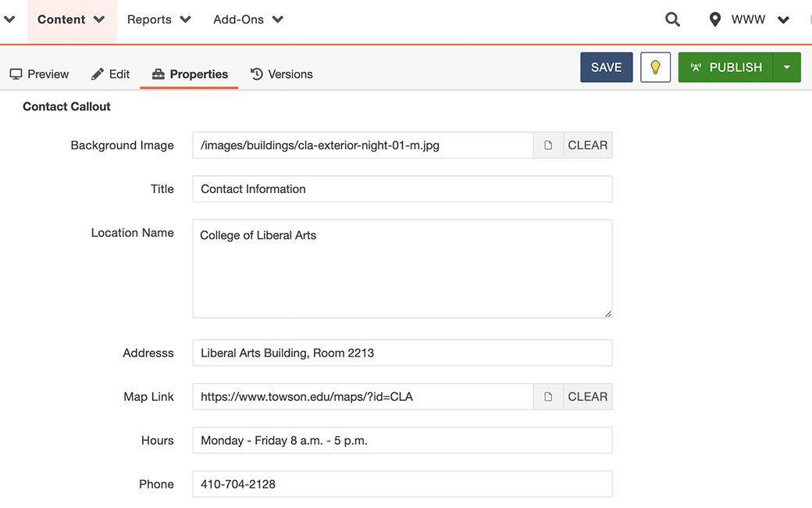Click into the Title input field
812x508 pixels.
point(402,189)
